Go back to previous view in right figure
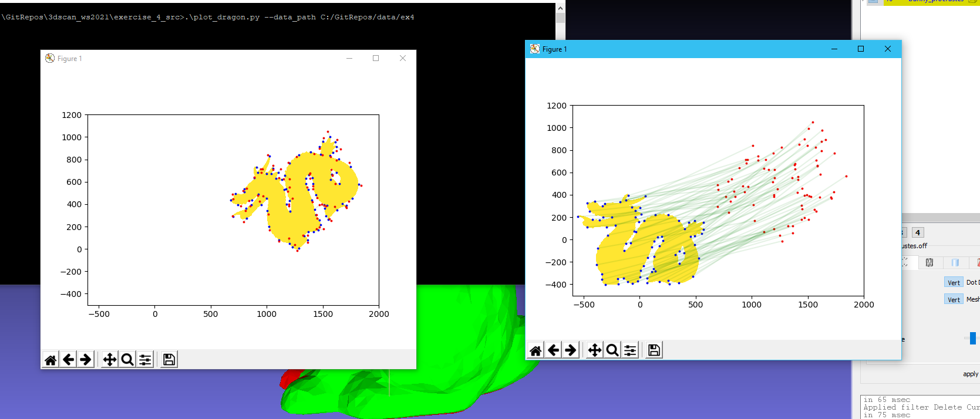Viewport: 980px width, 419px height. (x=553, y=350)
